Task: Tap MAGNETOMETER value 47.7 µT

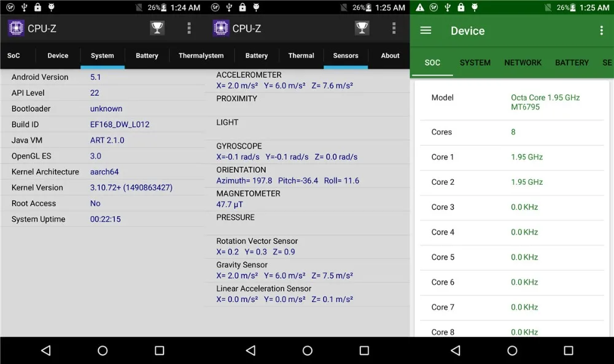Action: pos(230,204)
